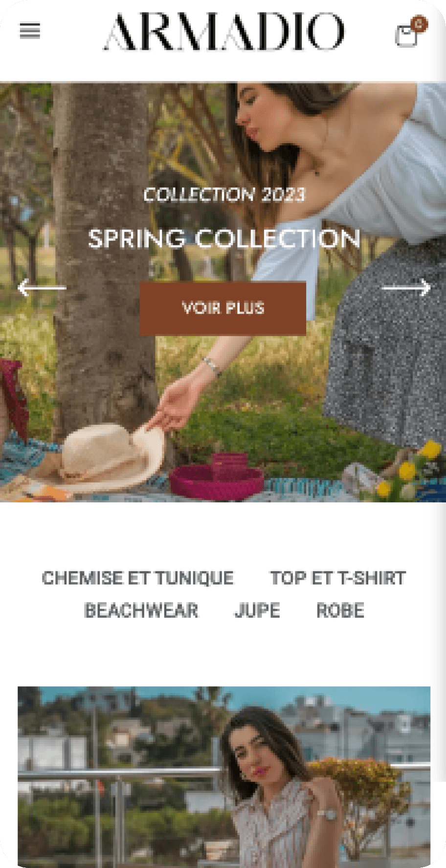This screenshot has height=868, width=446.
Task: Select the BEACHWEAR category
Action: (x=141, y=610)
